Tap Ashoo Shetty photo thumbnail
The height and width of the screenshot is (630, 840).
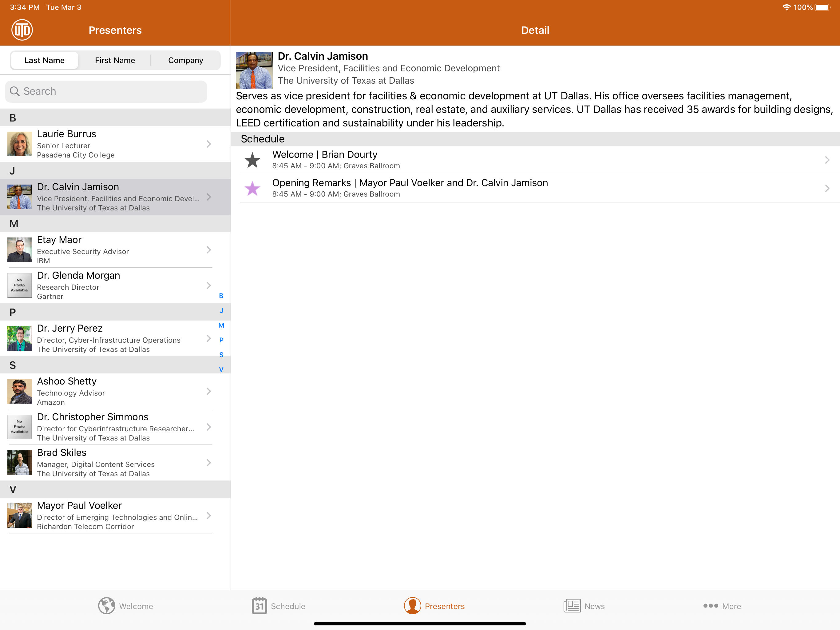[19, 391]
